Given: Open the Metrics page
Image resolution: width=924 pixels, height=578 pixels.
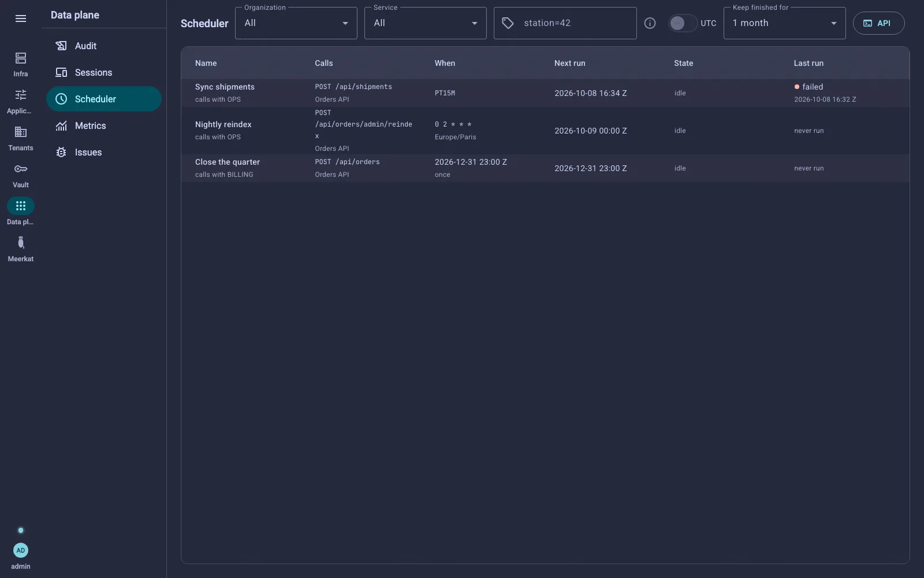Looking at the screenshot, I should click(104, 125).
